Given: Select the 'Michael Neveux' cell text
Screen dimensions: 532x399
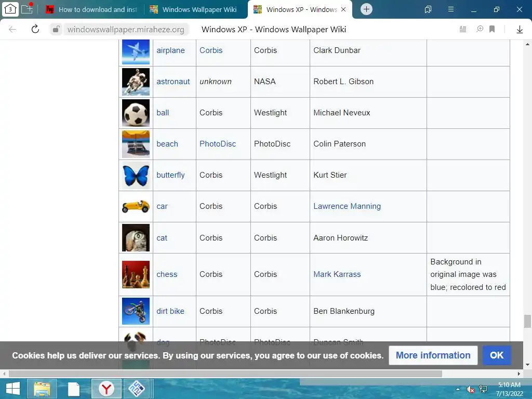Looking at the screenshot, I should coord(342,113).
